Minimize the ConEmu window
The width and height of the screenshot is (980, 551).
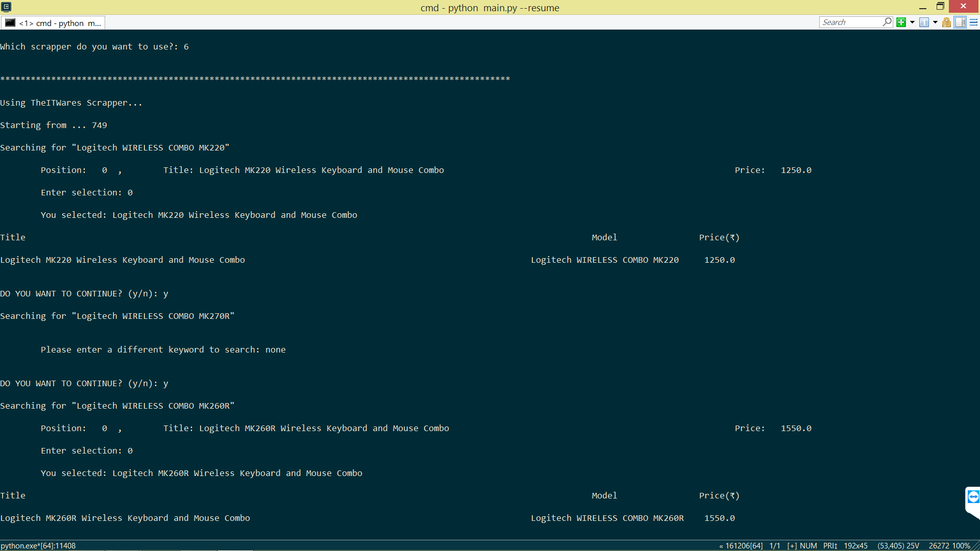(923, 7)
